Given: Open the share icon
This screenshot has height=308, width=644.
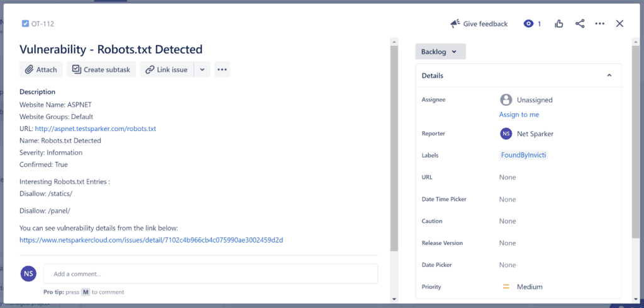Looking at the screenshot, I should coord(580,24).
